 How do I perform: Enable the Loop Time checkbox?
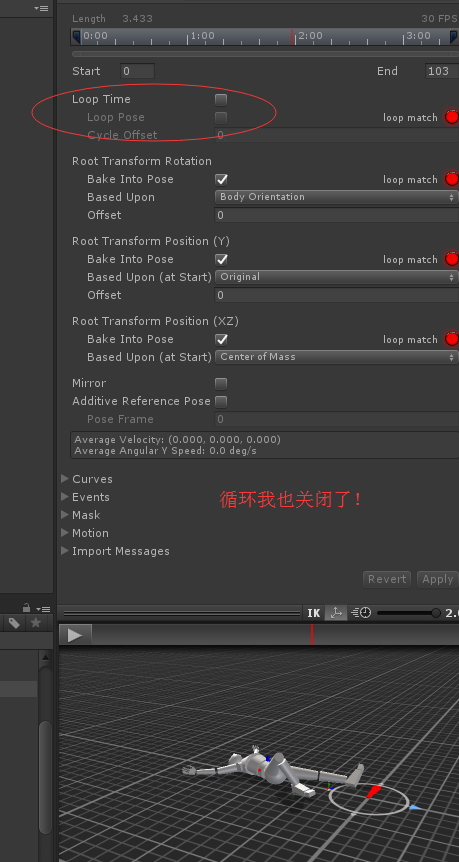pos(221,100)
